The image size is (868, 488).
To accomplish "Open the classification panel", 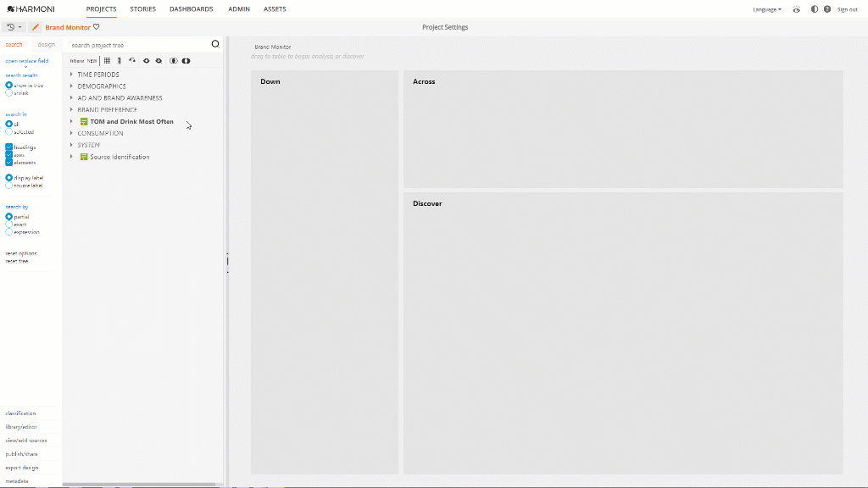I will 20,413.
